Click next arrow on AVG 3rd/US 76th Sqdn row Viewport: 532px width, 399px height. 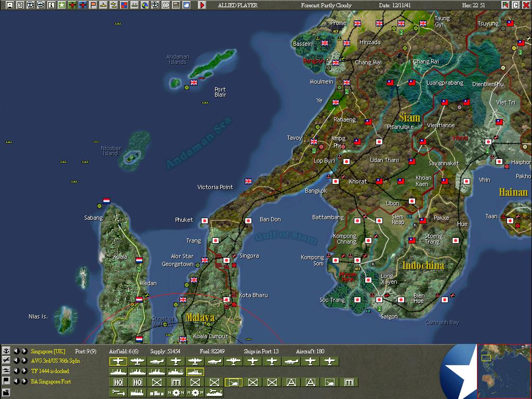(24, 361)
